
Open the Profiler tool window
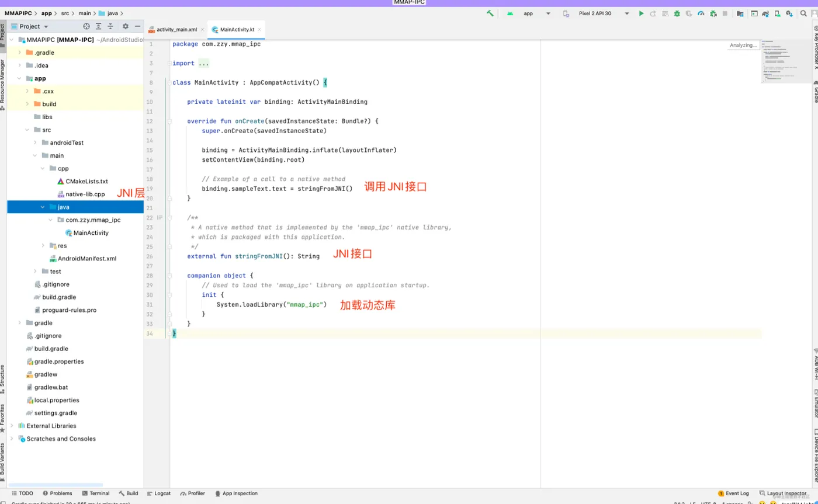193,493
